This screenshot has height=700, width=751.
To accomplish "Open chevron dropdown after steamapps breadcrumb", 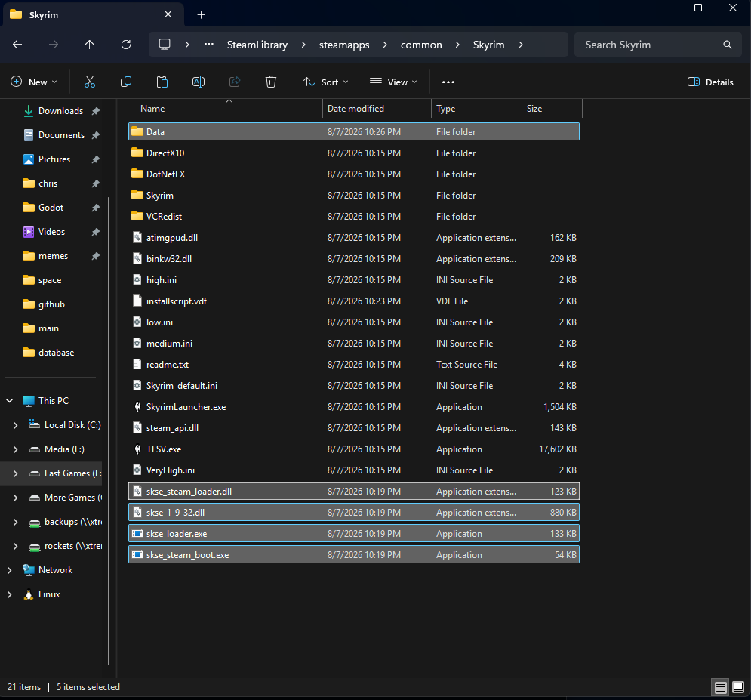I will coord(385,45).
